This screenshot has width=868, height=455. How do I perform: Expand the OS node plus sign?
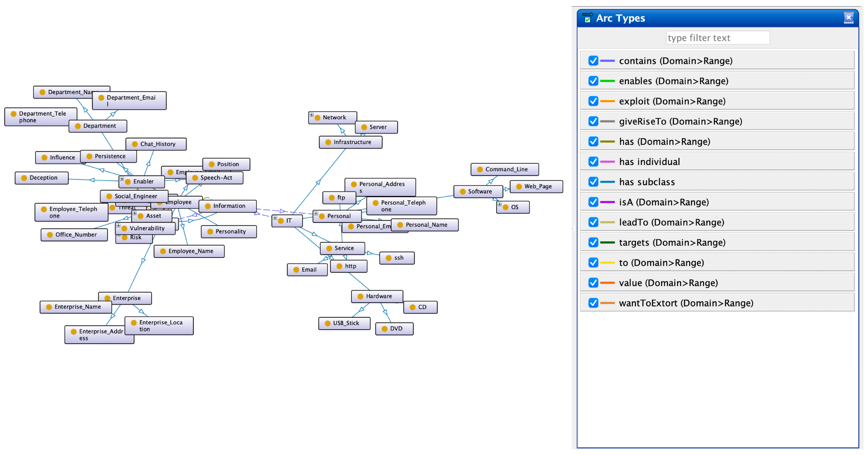tap(500, 204)
